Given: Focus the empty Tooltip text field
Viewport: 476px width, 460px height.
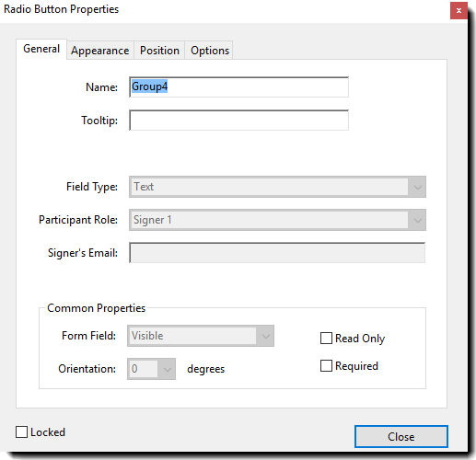Looking at the screenshot, I should coord(238,121).
